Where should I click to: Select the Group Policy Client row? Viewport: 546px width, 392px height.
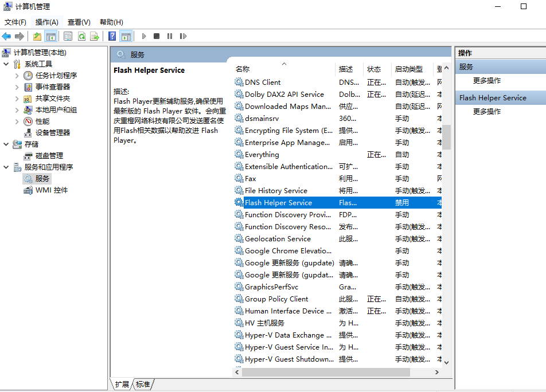[x=337, y=299]
